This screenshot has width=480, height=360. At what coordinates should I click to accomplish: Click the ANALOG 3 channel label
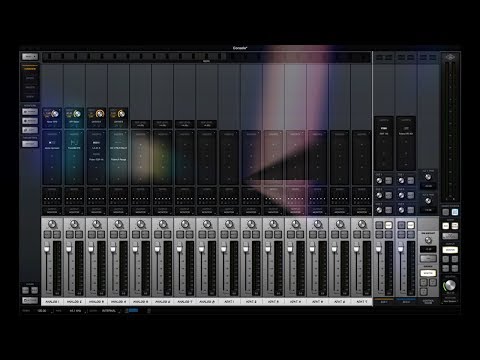pyautogui.click(x=96, y=301)
